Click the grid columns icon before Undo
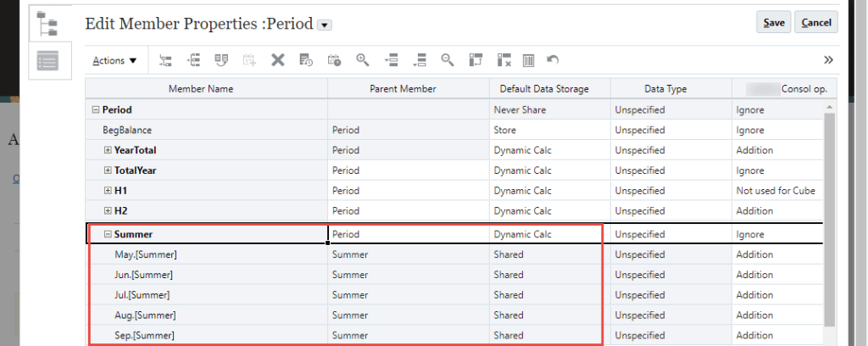 pos(528,60)
